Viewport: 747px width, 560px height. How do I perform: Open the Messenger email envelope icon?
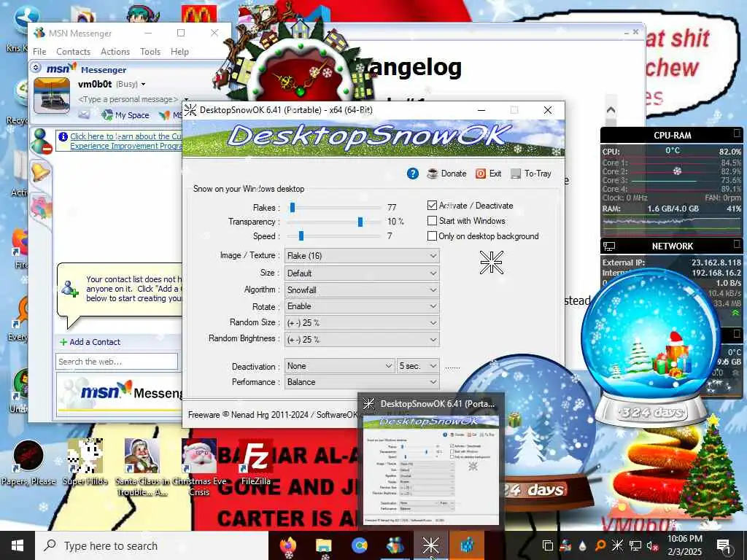tap(84, 114)
